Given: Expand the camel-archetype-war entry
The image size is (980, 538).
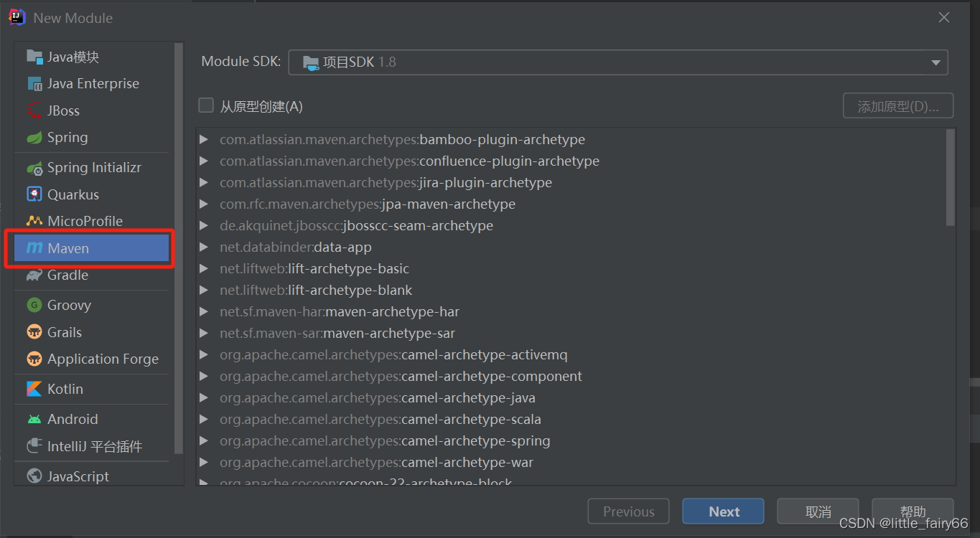Looking at the screenshot, I should click(204, 463).
